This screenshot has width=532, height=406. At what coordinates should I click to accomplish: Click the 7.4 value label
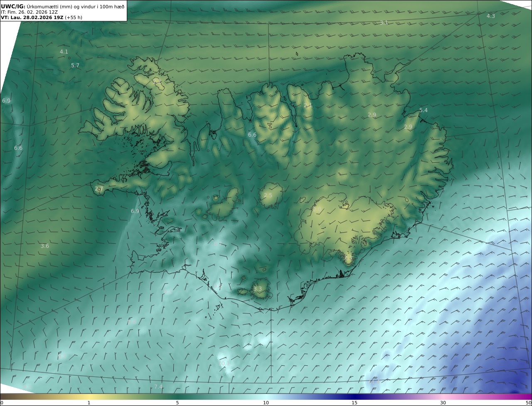point(158,387)
